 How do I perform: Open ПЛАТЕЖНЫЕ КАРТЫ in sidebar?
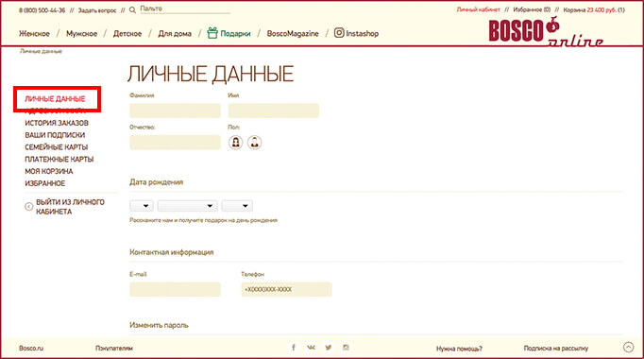[59, 160]
